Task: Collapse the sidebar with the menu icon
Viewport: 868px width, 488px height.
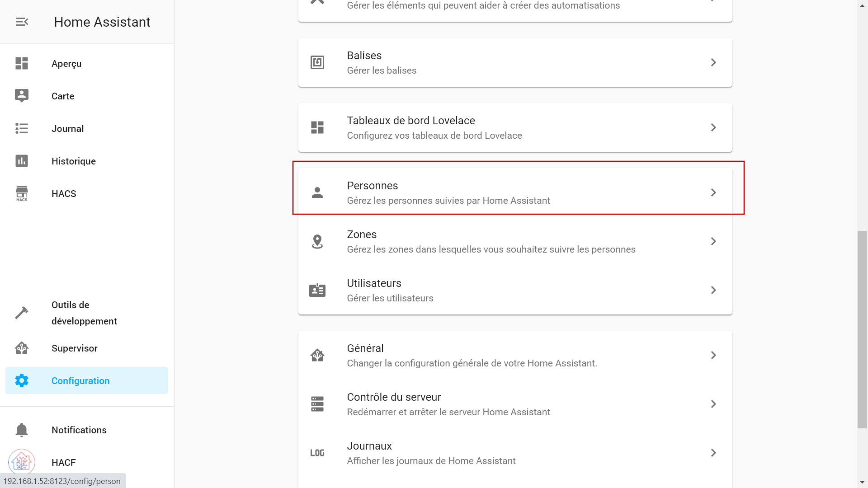Action: tap(22, 22)
